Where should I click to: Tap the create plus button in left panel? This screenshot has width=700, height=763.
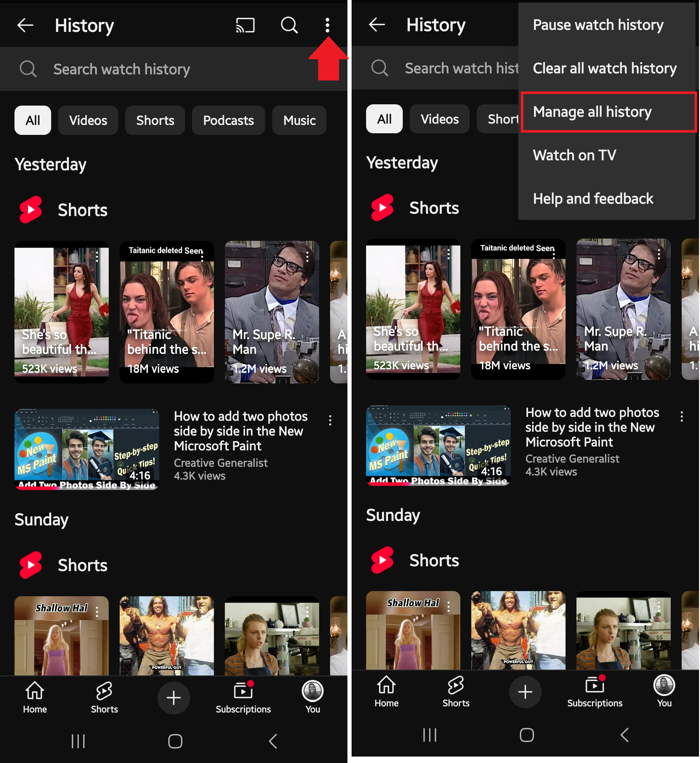pos(173,697)
